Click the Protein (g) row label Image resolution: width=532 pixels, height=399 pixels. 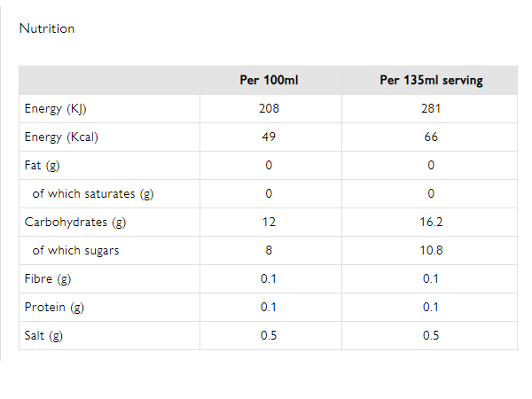point(54,308)
